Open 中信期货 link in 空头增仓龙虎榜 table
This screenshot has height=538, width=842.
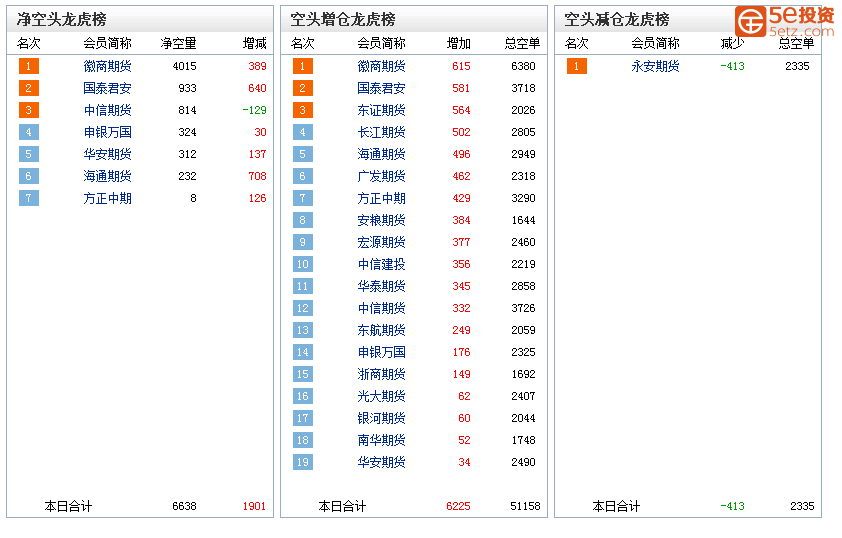tap(381, 308)
